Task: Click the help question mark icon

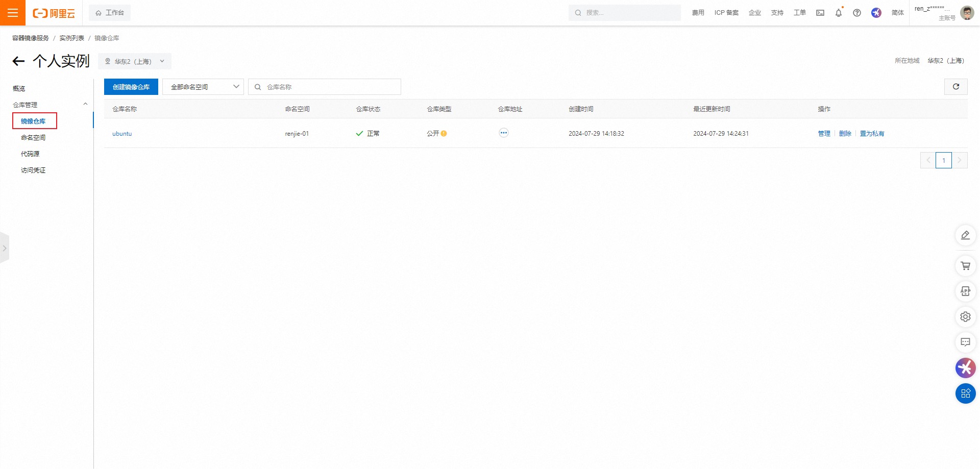Action: (x=857, y=13)
